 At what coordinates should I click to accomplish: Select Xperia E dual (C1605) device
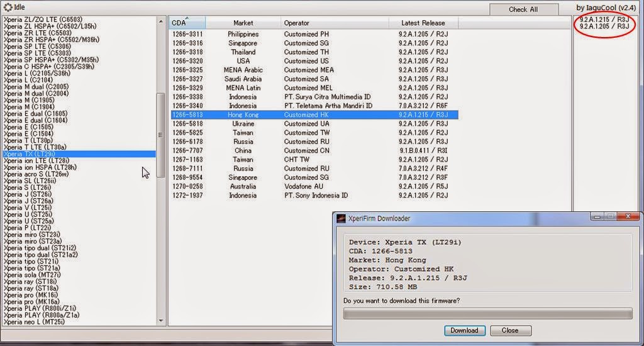(x=35, y=114)
